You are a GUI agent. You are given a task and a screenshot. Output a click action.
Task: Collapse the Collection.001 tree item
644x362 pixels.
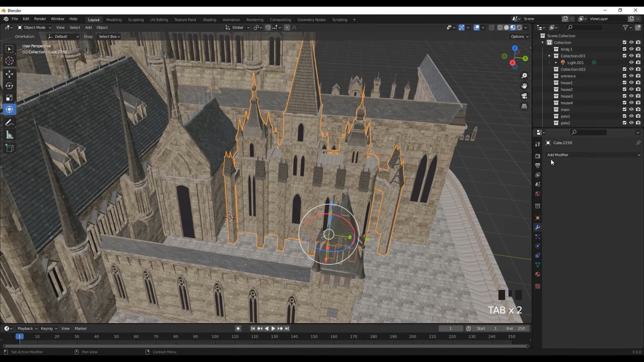point(549,56)
